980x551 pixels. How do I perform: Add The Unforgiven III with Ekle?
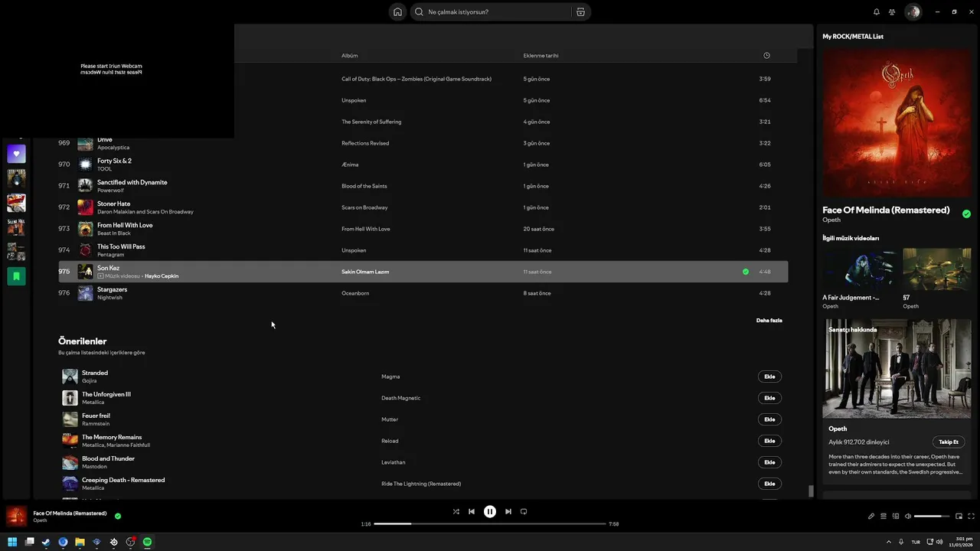[769, 398]
